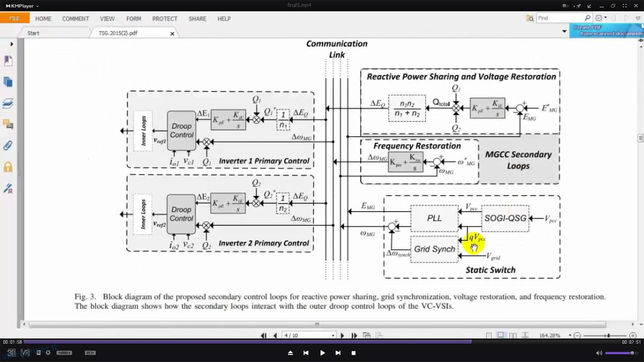
Task: Expand the search settings dropdown arrow
Action: (605, 18)
